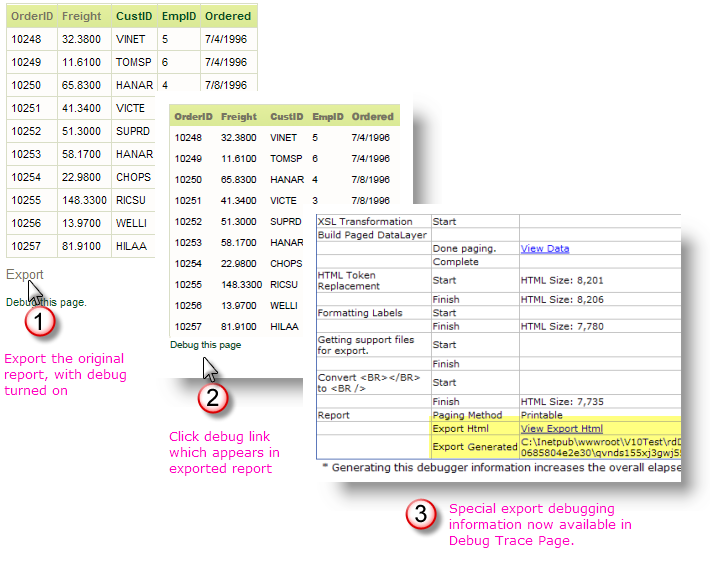Click HTML Token Replacement entry
This screenshot has width=724, height=572.
[x=349, y=281]
